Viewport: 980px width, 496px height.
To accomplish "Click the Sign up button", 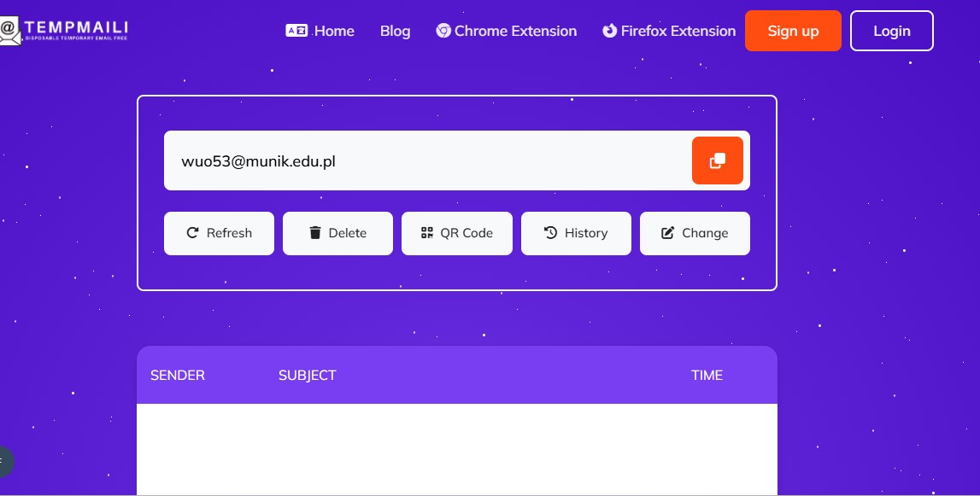I will point(793,31).
